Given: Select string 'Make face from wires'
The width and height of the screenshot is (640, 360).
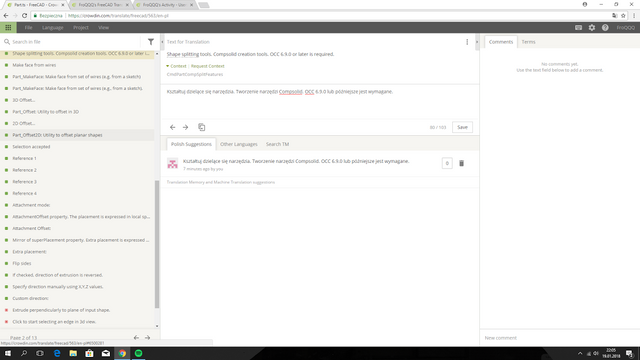Looking at the screenshot, I should [x=78, y=65].
